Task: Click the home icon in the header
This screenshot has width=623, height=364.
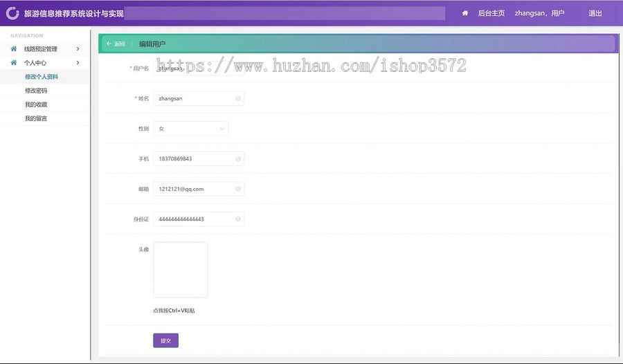Action: point(465,13)
